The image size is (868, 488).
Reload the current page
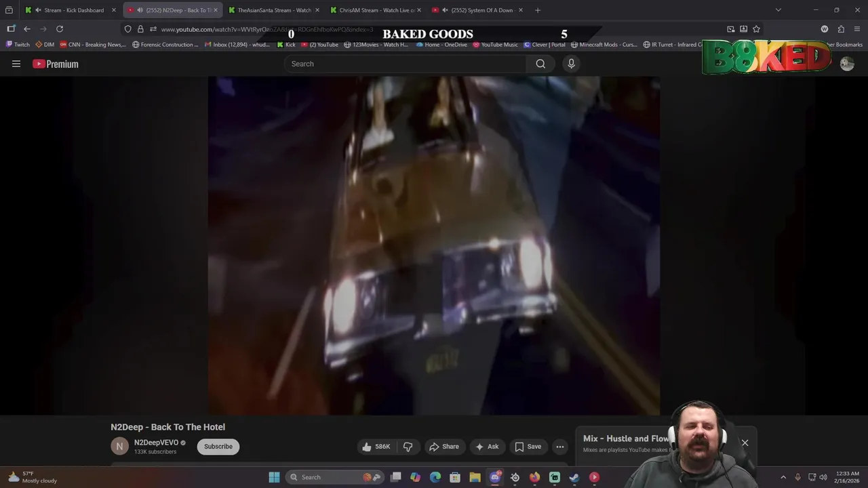point(60,28)
